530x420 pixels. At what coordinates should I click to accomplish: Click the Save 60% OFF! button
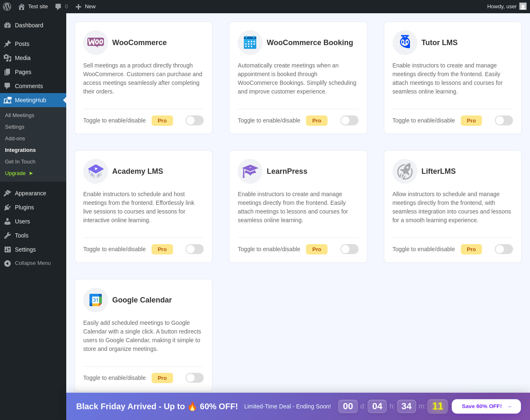tap(486, 406)
